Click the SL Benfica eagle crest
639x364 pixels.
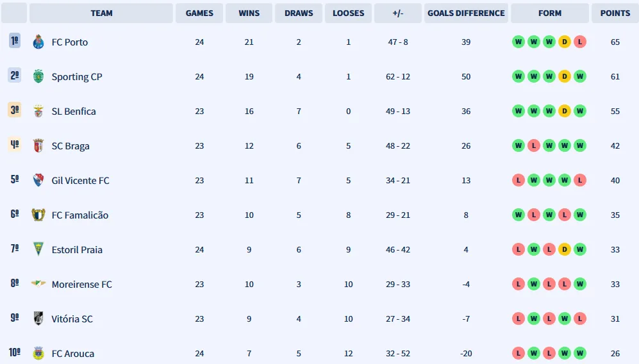click(38, 112)
